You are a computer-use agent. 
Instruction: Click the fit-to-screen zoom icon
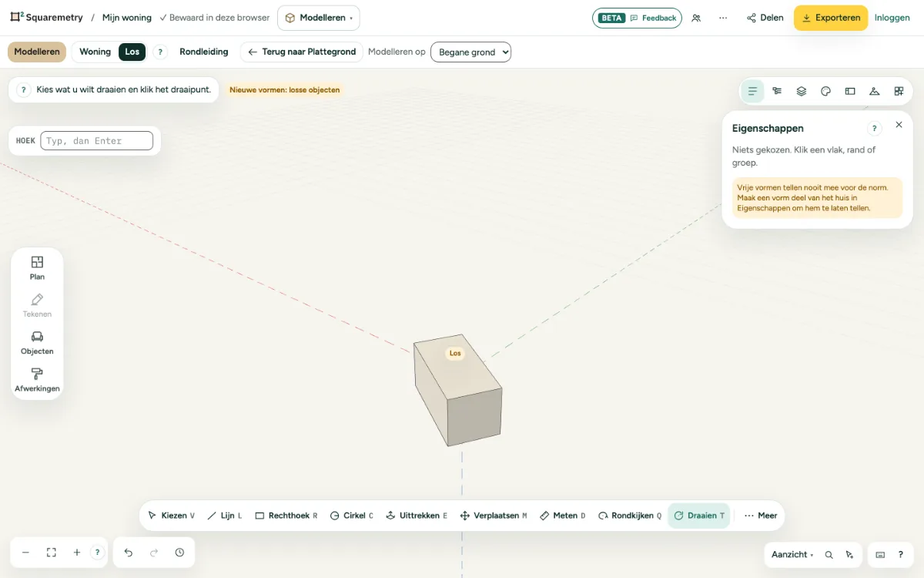(x=52, y=553)
